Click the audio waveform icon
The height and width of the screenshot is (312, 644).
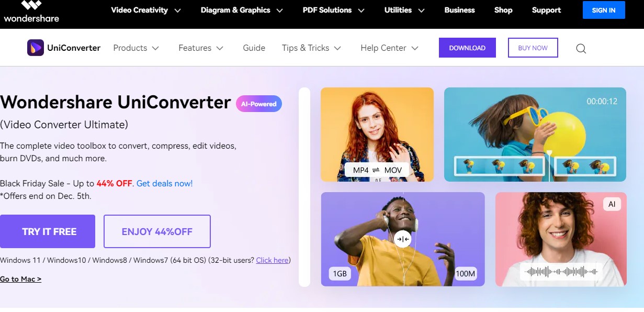click(561, 271)
